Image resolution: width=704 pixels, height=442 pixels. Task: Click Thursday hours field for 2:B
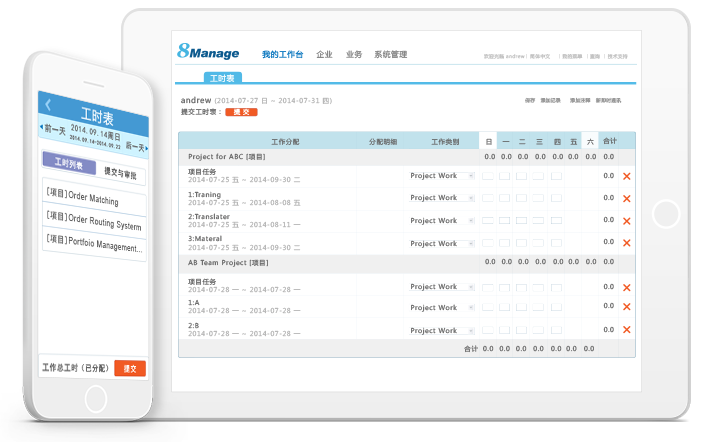[x=556, y=330]
